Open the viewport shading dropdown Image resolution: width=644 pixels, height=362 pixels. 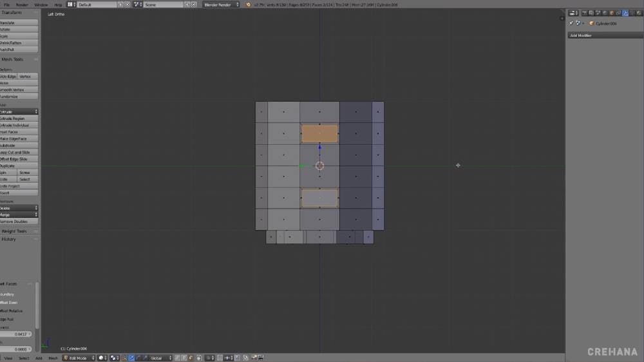point(102,358)
